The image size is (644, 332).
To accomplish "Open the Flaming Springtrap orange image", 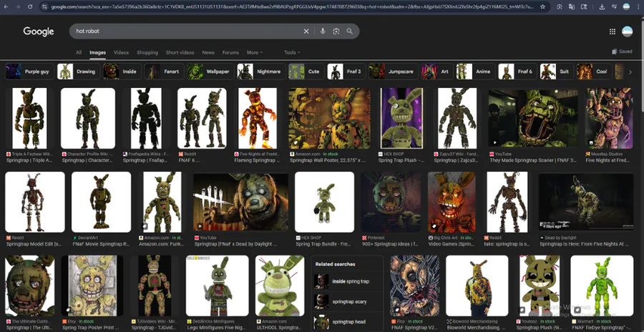I will (257, 118).
